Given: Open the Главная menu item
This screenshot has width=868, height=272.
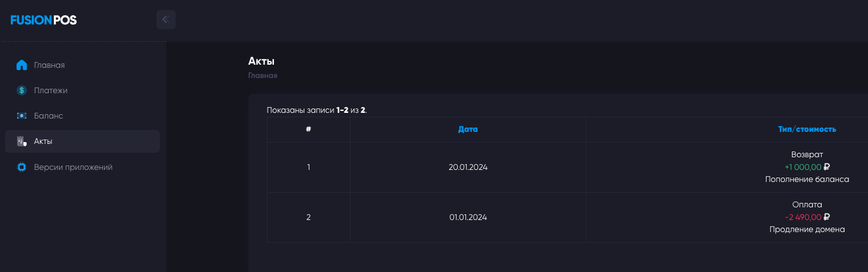Looking at the screenshot, I should [49, 65].
